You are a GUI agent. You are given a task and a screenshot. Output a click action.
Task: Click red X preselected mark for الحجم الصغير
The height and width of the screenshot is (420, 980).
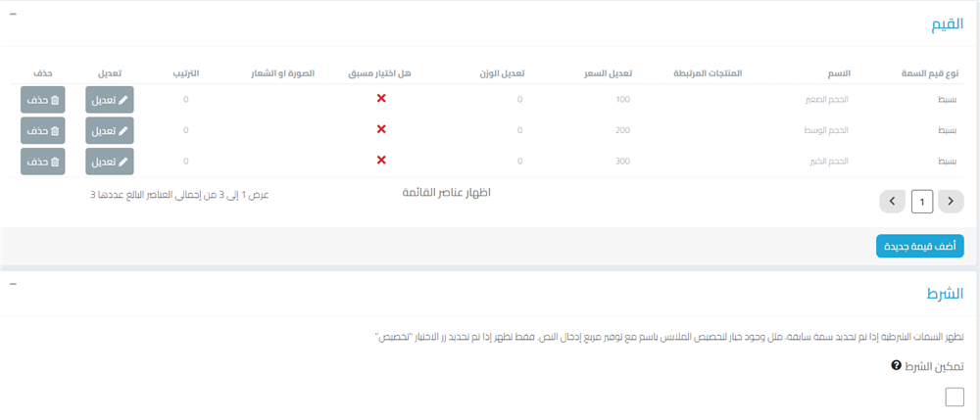(381, 99)
